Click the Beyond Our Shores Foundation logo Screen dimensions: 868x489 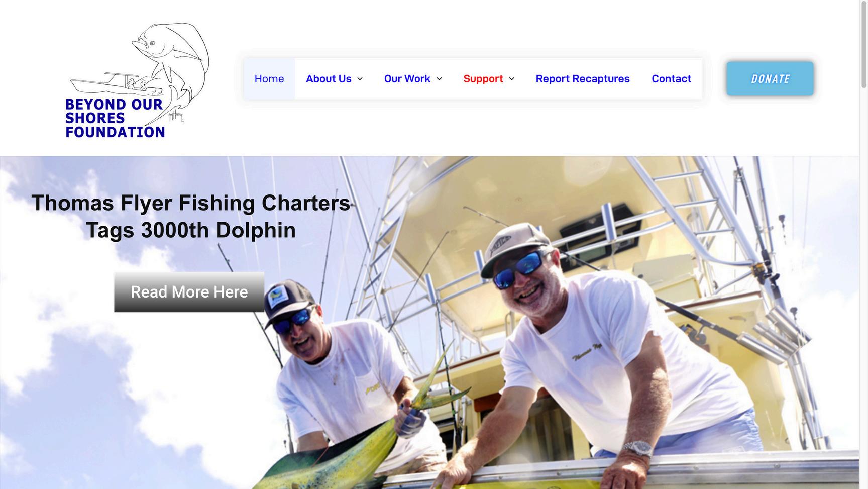pos(137,80)
